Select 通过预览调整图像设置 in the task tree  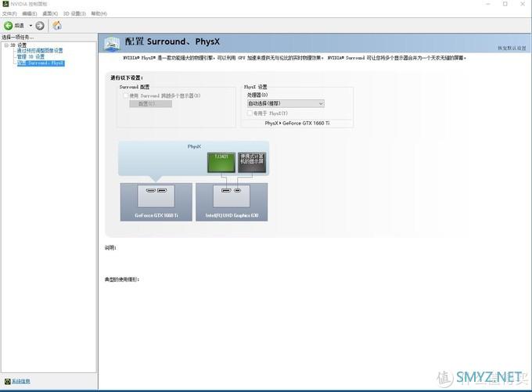tap(40, 51)
